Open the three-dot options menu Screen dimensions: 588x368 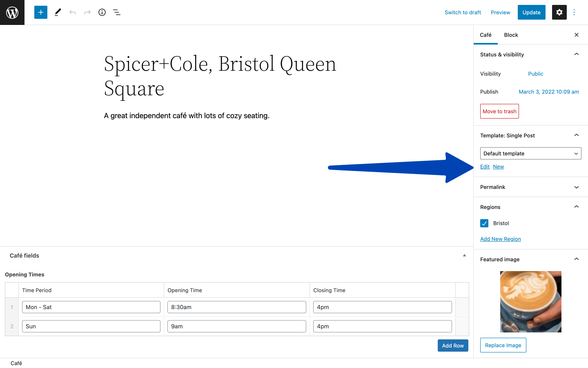(574, 12)
